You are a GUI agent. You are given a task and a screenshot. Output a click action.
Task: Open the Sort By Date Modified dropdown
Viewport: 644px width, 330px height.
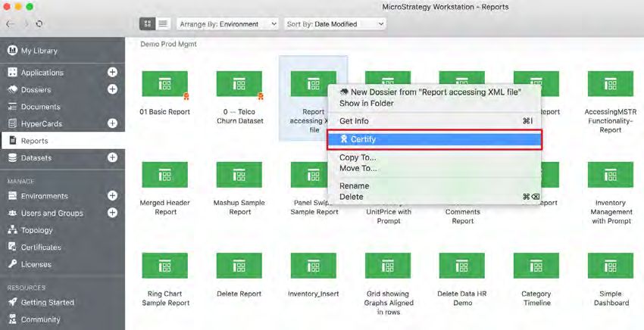(335, 24)
